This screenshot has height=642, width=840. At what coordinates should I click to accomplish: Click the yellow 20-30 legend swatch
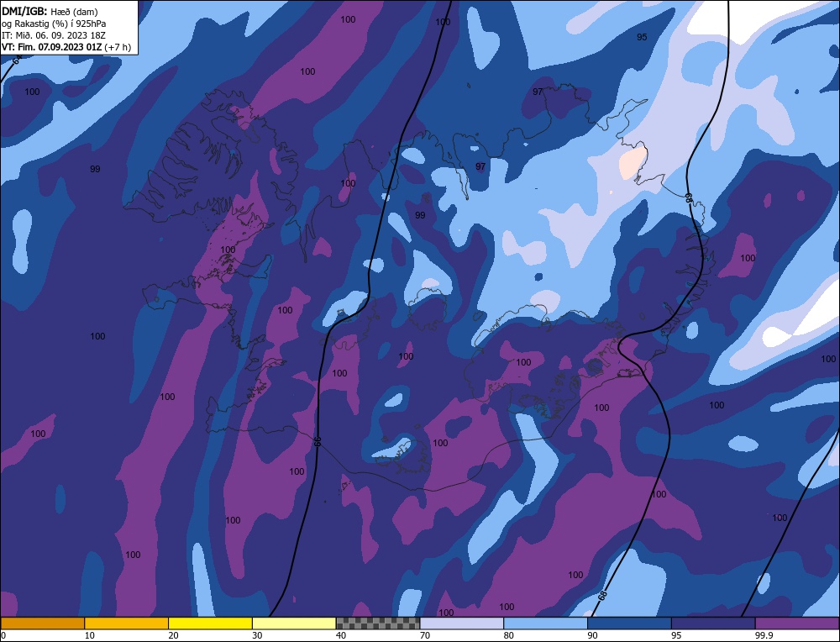[x=210, y=624]
